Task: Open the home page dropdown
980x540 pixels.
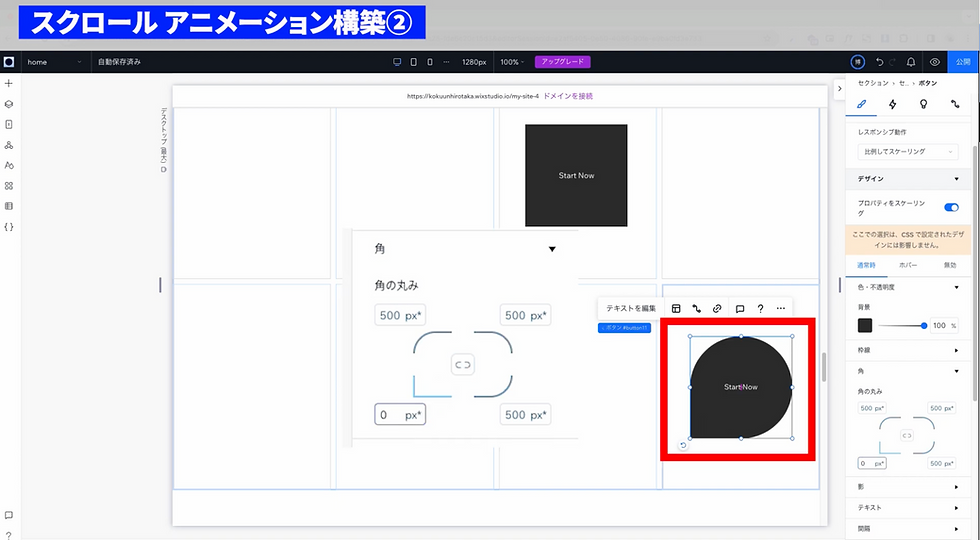Action: coord(54,62)
